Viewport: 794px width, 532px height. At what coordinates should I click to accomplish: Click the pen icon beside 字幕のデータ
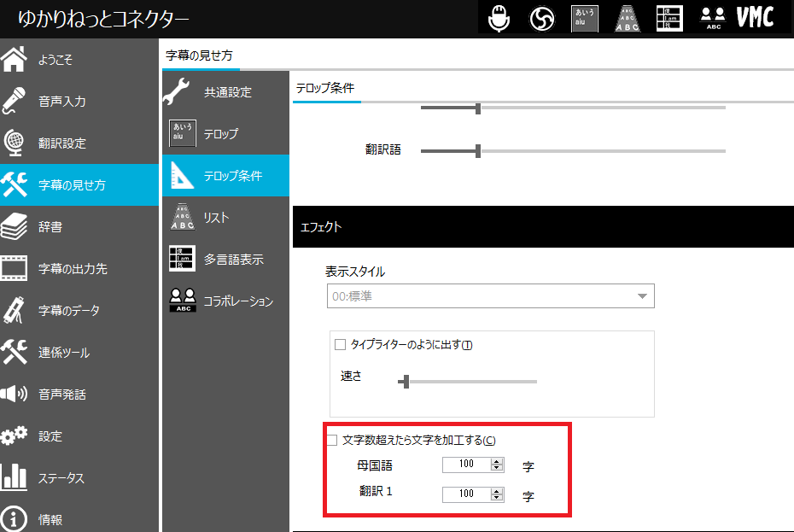click(x=15, y=310)
